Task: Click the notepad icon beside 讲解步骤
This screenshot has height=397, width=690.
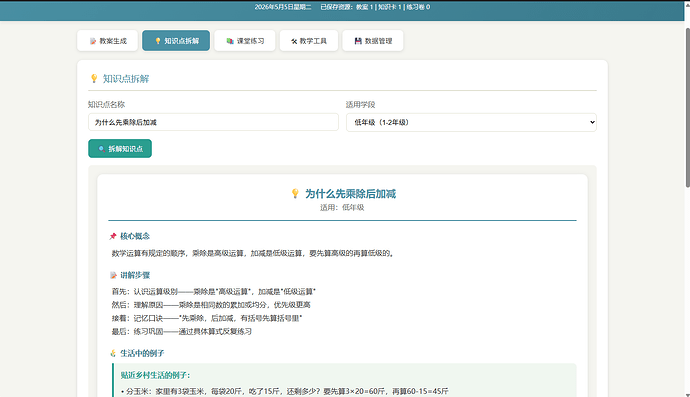Action: point(113,276)
